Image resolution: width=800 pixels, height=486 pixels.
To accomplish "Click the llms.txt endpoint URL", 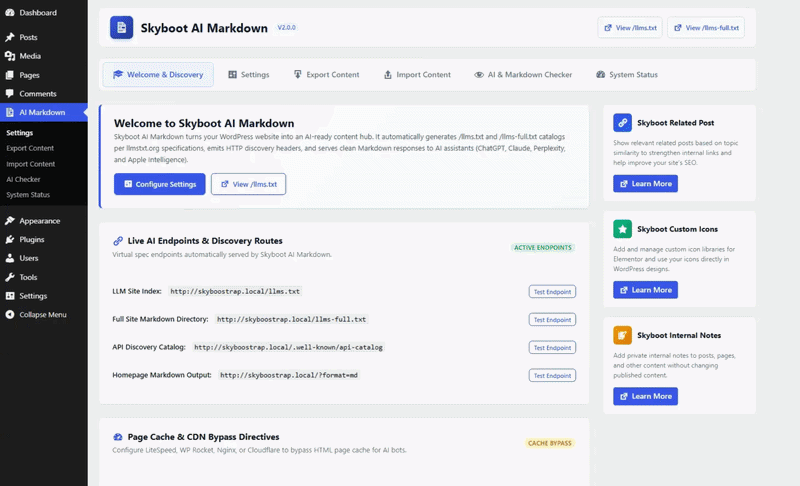I will (x=235, y=291).
